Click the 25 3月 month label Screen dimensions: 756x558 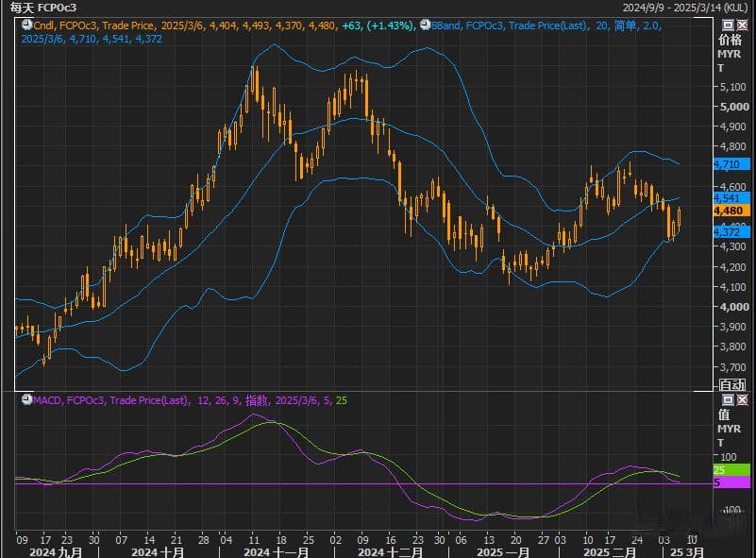(686, 552)
